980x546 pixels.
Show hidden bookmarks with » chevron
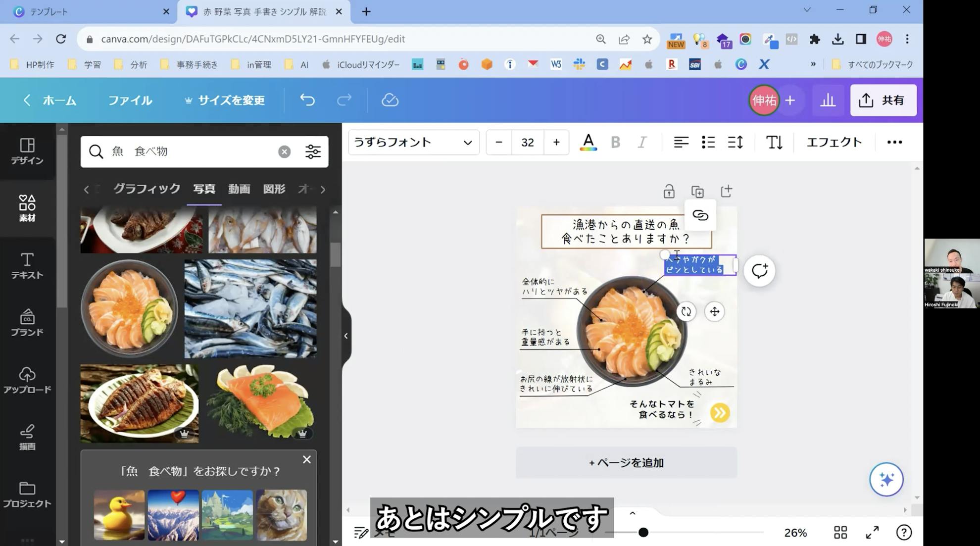click(x=813, y=64)
